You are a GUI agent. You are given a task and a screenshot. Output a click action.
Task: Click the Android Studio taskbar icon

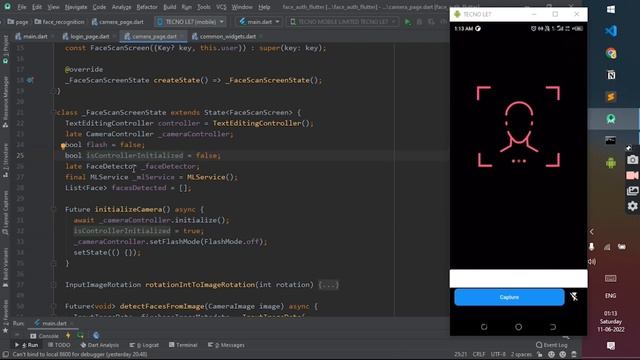[x=611, y=119]
